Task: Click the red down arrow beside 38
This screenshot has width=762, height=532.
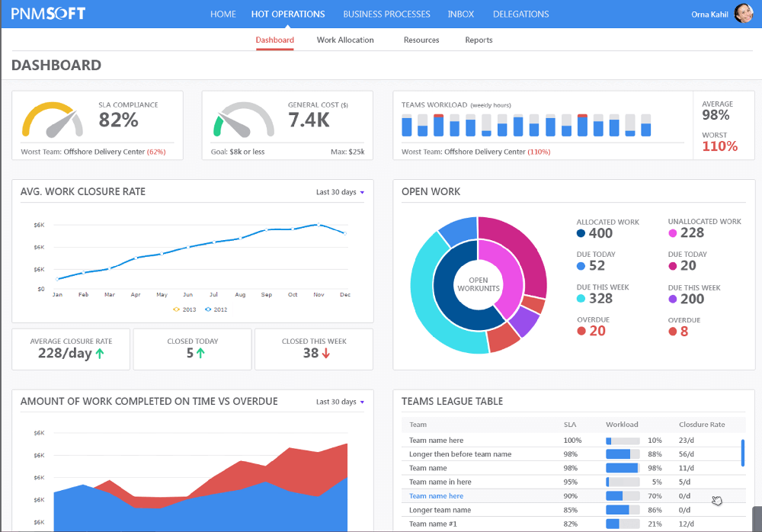Action: pos(326,354)
